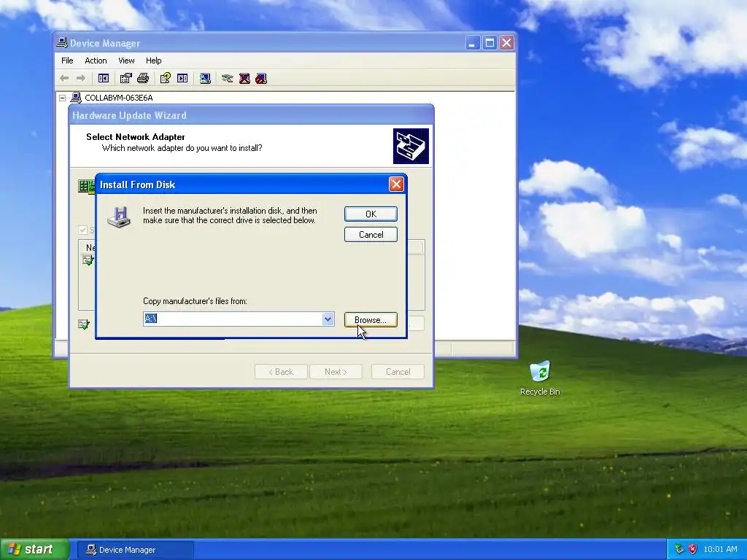This screenshot has height=560, width=747.
Task: Minimize the Device Manager window
Action: pyautogui.click(x=472, y=43)
